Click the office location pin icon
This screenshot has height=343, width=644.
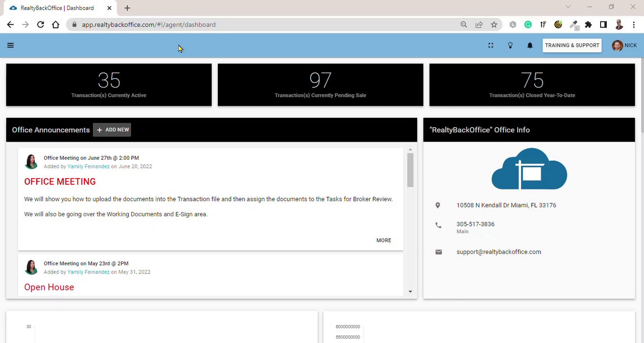pos(438,205)
